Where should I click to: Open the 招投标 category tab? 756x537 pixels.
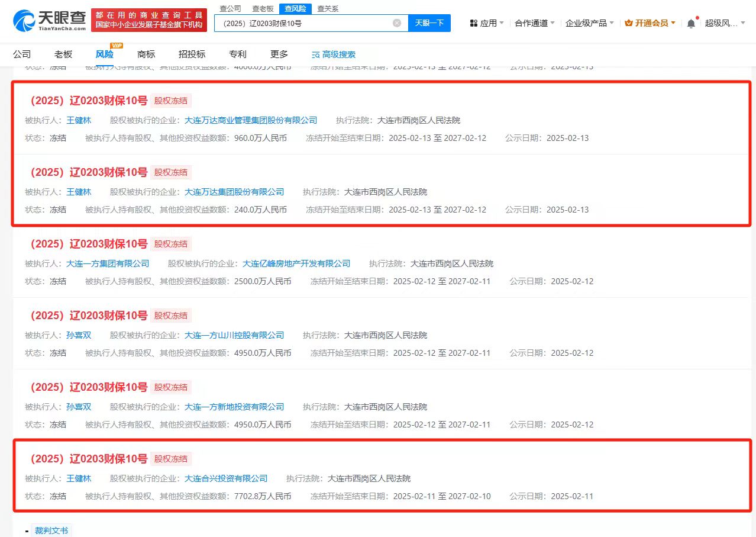click(x=192, y=54)
